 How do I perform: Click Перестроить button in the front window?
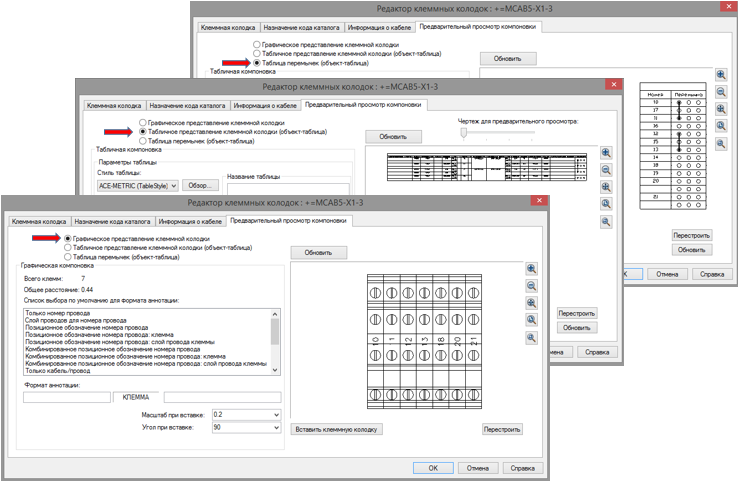tap(502, 429)
